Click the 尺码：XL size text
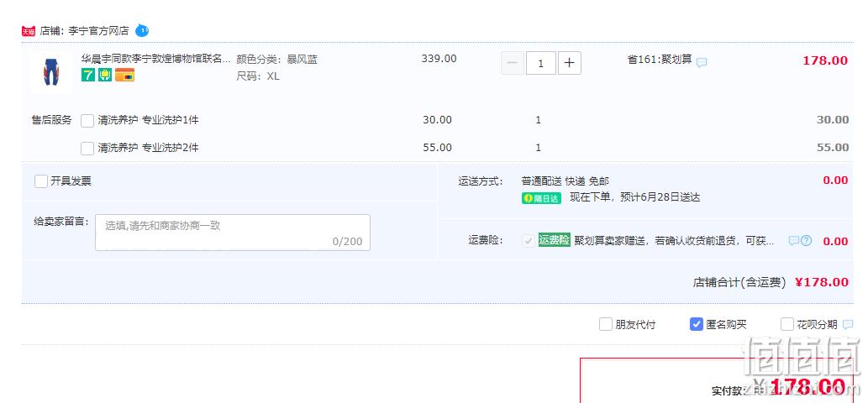The image size is (868, 403). 258,76
